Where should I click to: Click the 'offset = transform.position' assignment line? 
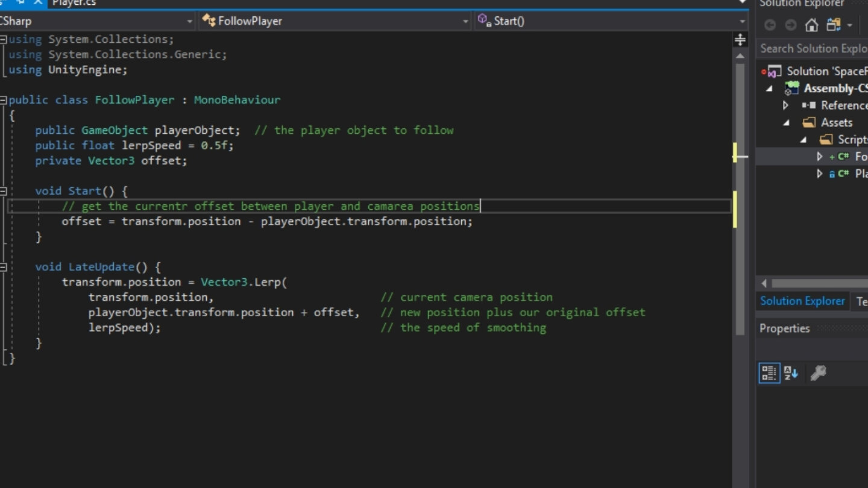[267, 221]
